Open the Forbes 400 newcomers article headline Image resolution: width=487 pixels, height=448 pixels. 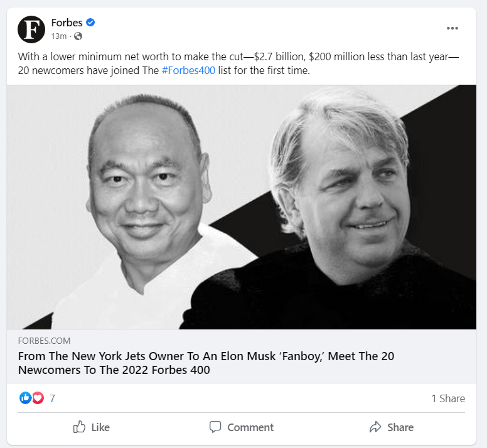point(206,363)
